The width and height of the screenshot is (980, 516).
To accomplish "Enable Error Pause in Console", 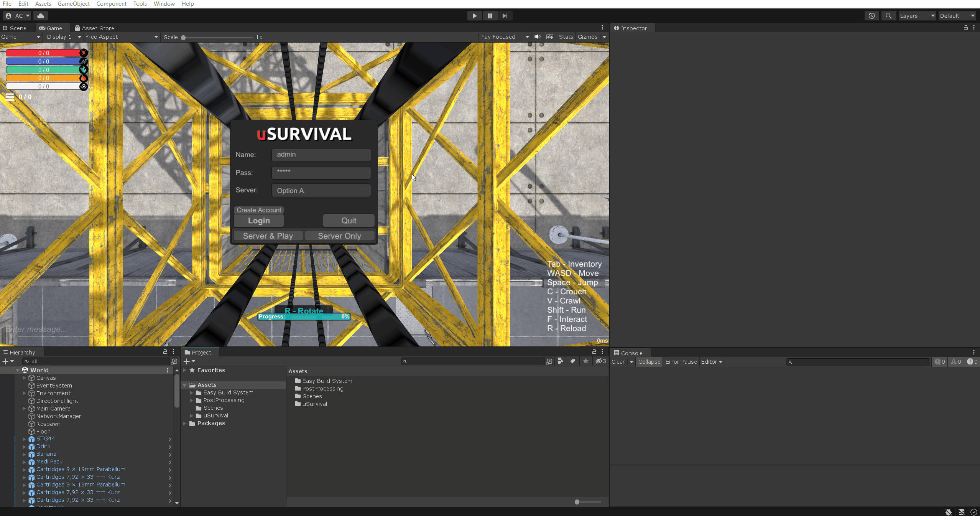I will [681, 362].
